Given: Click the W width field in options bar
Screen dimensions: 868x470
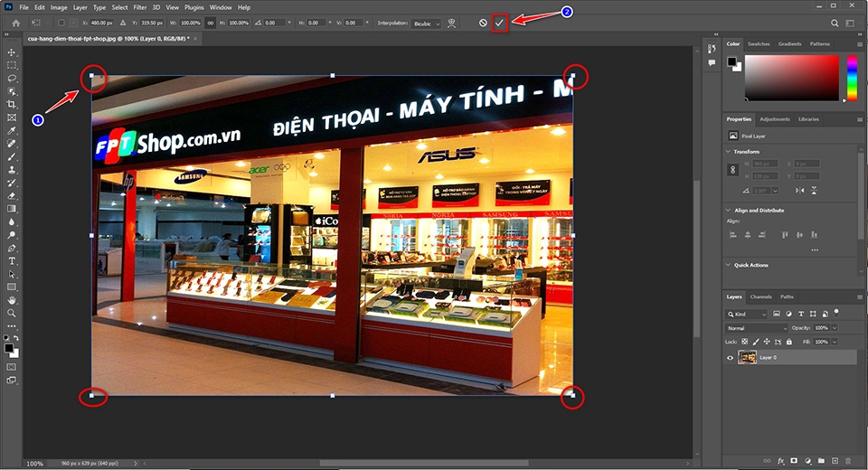Looking at the screenshot, I should [x=191, y=23].
